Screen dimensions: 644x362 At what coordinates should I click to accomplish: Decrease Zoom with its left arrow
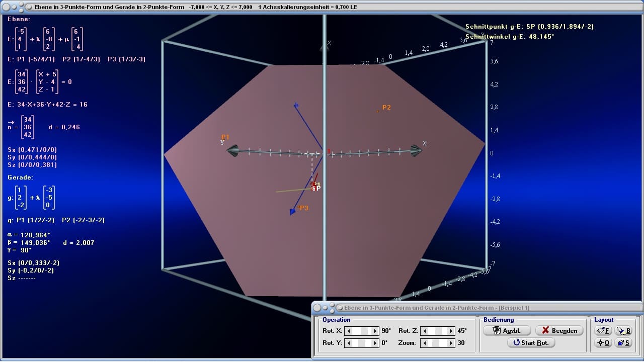click(424, 343)
